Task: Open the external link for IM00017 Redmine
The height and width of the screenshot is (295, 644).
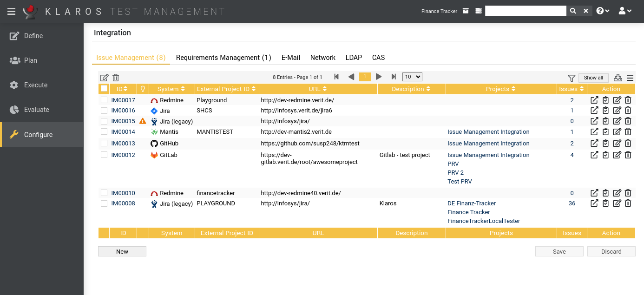Action: tap(594, 100)
